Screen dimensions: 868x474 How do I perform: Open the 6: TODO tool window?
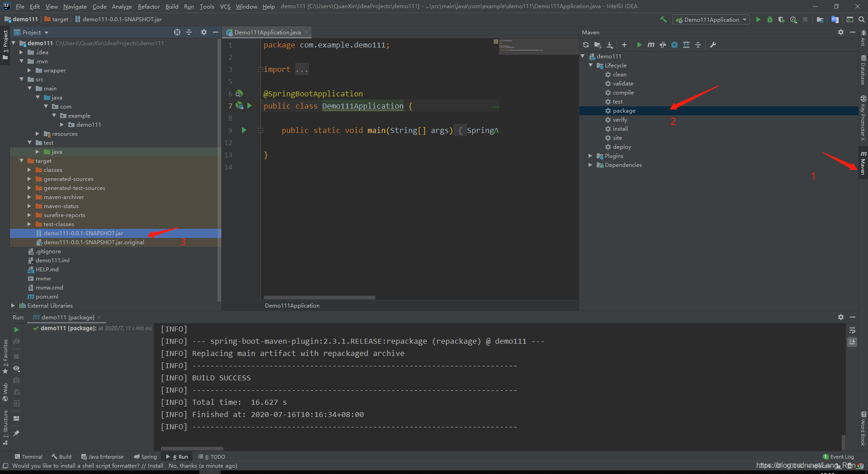(212, 456)
